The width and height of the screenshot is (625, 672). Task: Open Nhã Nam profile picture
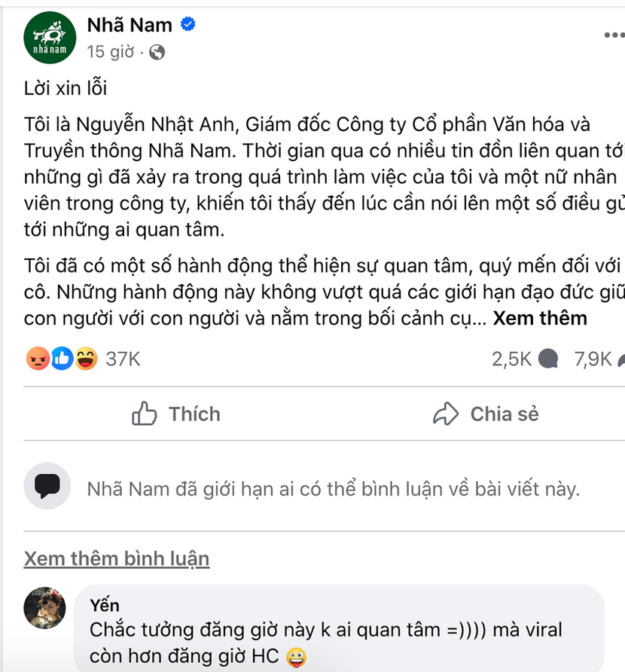[50, 38]
